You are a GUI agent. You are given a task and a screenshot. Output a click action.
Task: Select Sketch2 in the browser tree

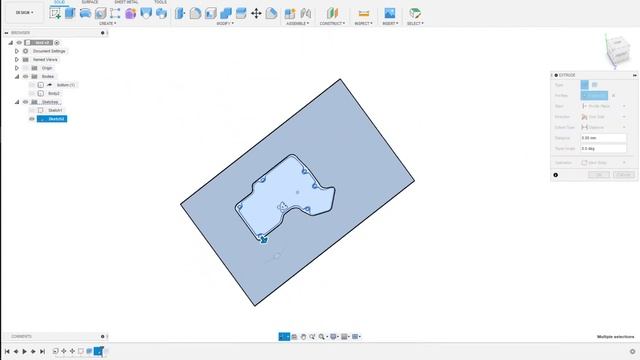pos(52,119)
